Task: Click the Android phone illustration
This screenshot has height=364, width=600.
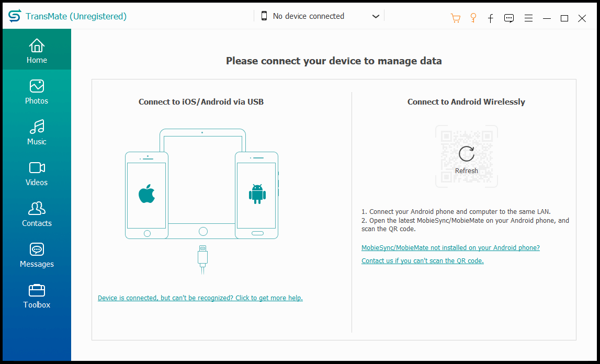Action: [x=257, y=195]
